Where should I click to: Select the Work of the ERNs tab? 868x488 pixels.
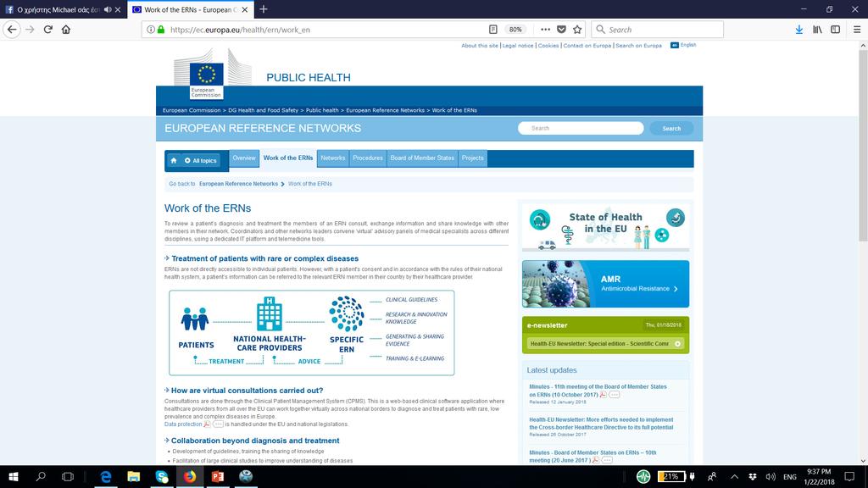288,158
